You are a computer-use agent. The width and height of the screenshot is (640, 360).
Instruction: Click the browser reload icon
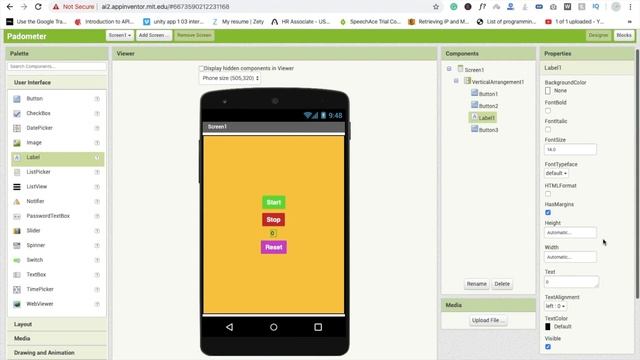click(38, 7)
